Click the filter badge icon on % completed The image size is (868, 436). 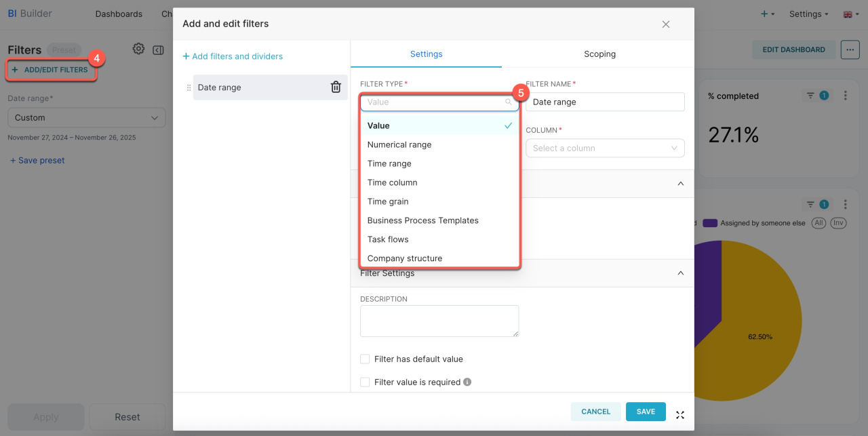click(816, 96)
